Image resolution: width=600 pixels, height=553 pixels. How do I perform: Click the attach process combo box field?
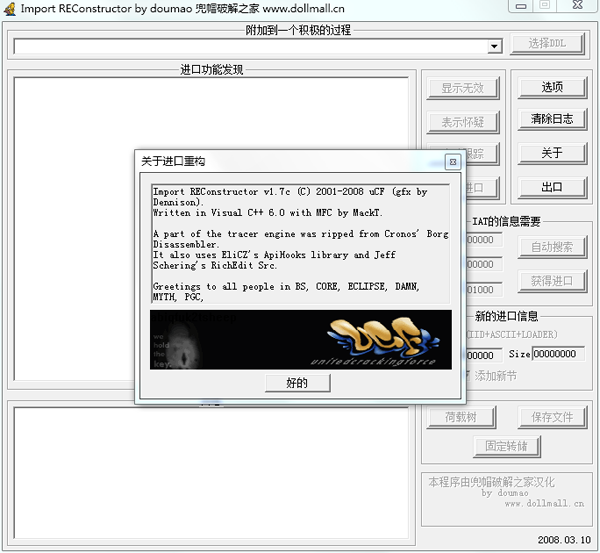click(258, 46)
